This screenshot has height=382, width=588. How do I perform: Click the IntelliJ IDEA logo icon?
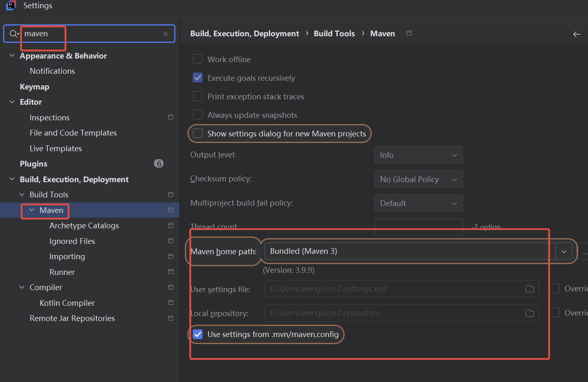click(x=11, y=5)
